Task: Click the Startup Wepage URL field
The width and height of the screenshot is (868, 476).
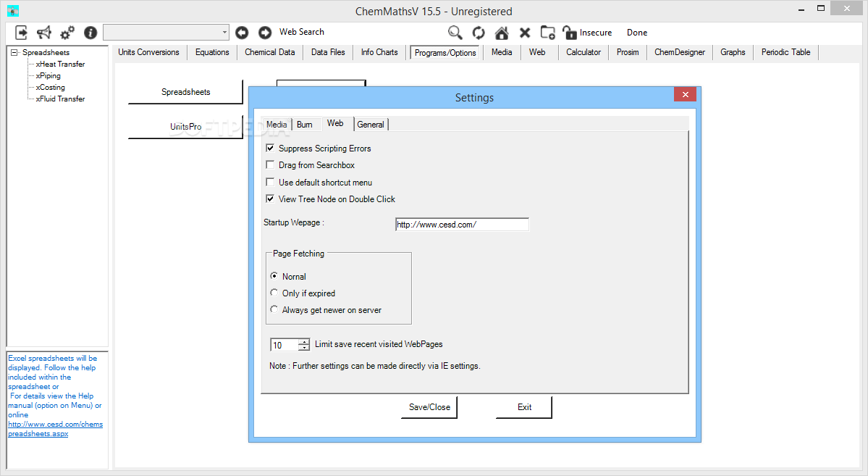Action: click(x=462, y=225)
